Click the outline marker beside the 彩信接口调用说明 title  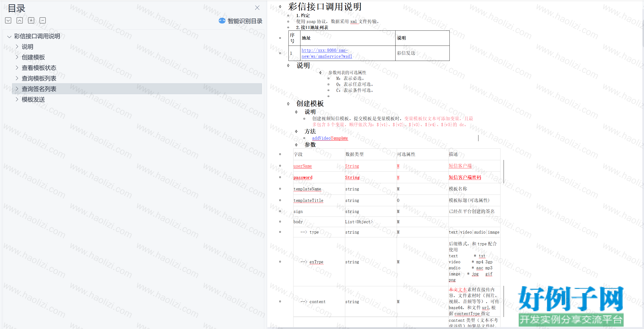tap(280, 7)
